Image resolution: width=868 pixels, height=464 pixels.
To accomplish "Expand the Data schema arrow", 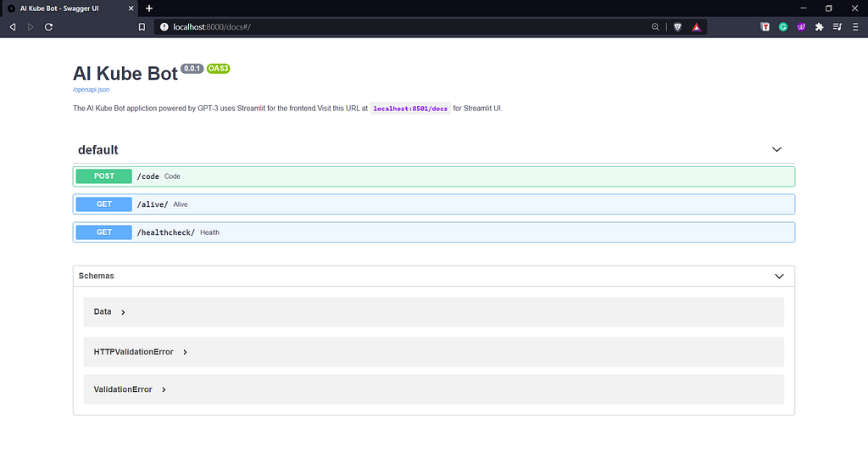I will 123,312.
